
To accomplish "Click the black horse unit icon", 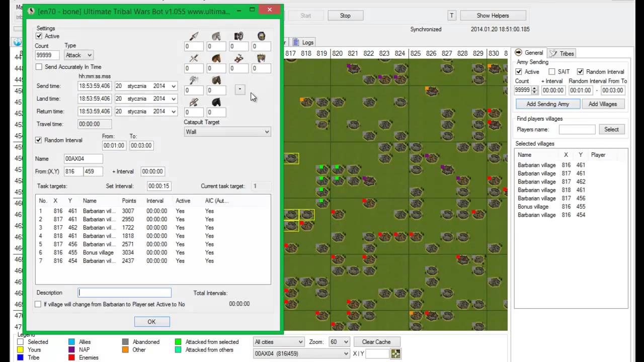I will click(216, 102).
